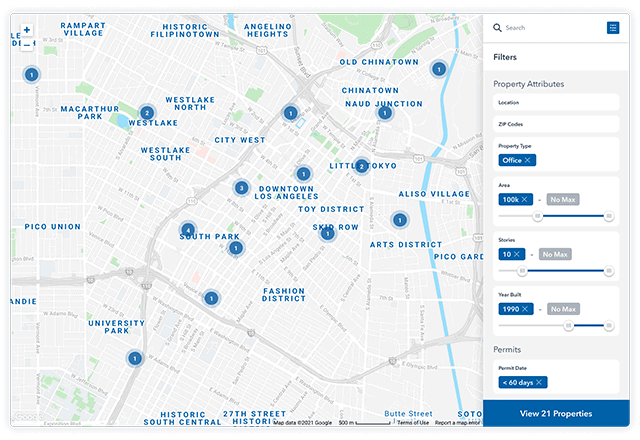Clear the 100k minimum area tag
The height and width of the screenshot is (440, 640).
(x=525, y=199)
